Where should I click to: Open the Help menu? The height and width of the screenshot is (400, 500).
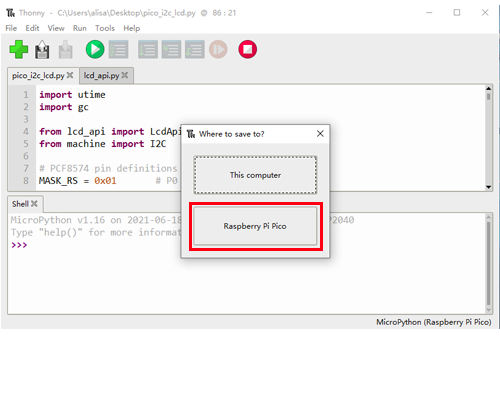[x=132, y=28]
